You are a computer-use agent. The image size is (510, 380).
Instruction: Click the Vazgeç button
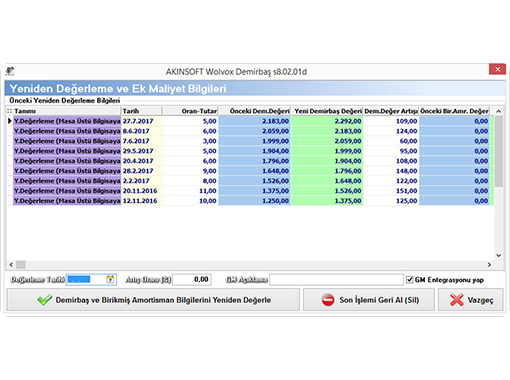coord(471,300)
